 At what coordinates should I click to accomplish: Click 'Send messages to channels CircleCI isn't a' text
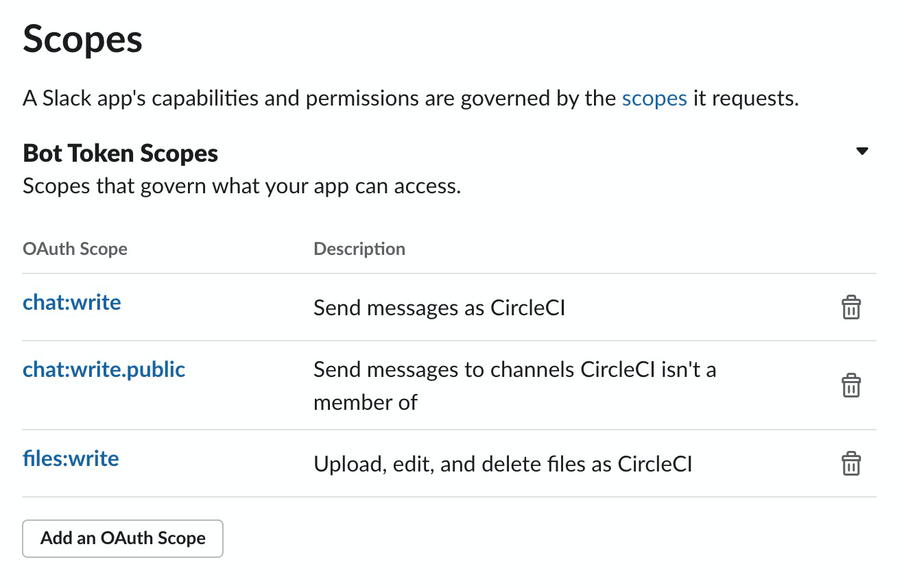tap(515, 369)
